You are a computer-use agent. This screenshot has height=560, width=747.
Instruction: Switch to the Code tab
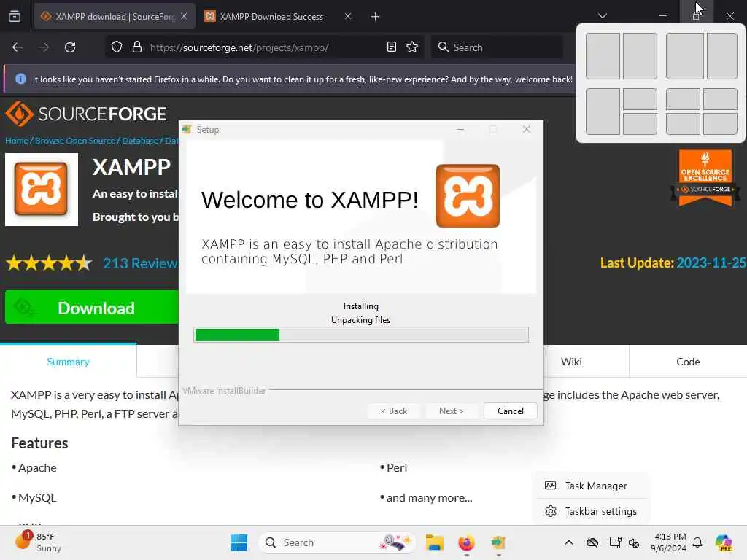[688, 362]
